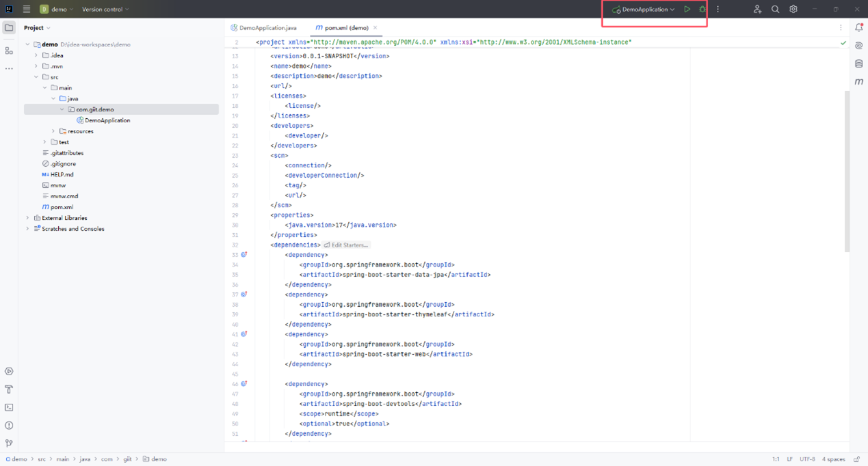Open more run actions menu
This screenshot has height=466, width=868.
click(718, 10)
